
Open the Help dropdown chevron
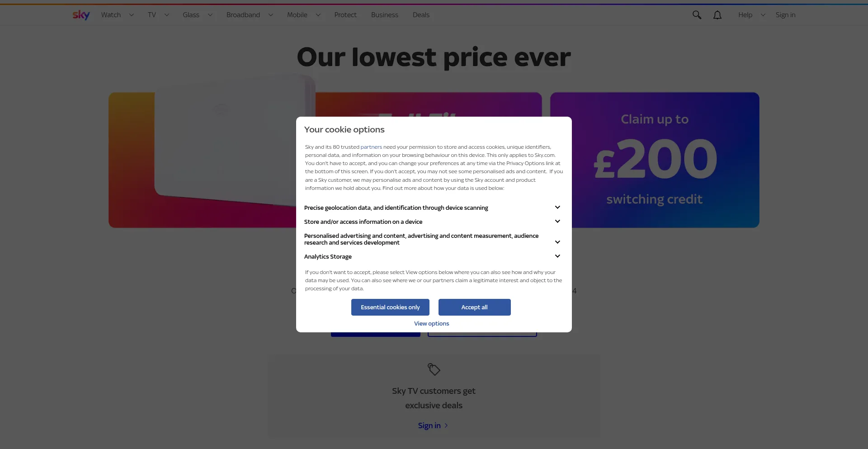point(763,15)
